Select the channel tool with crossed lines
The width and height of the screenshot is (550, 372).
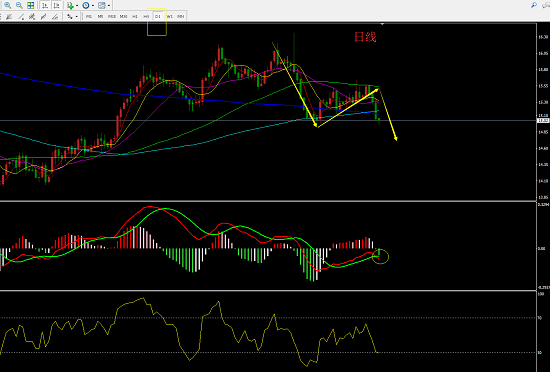(32, 16)
